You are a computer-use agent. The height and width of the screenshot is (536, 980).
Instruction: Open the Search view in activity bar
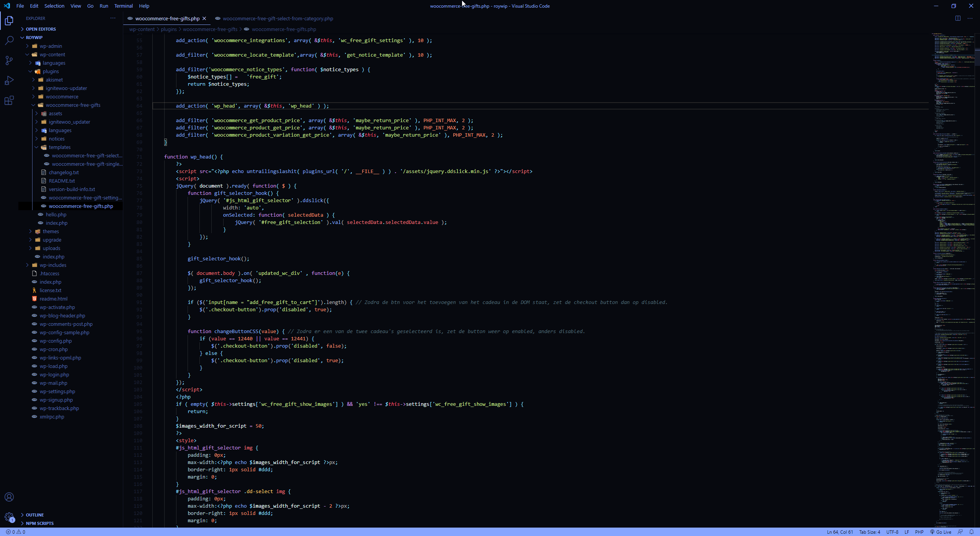click(9, 40)
